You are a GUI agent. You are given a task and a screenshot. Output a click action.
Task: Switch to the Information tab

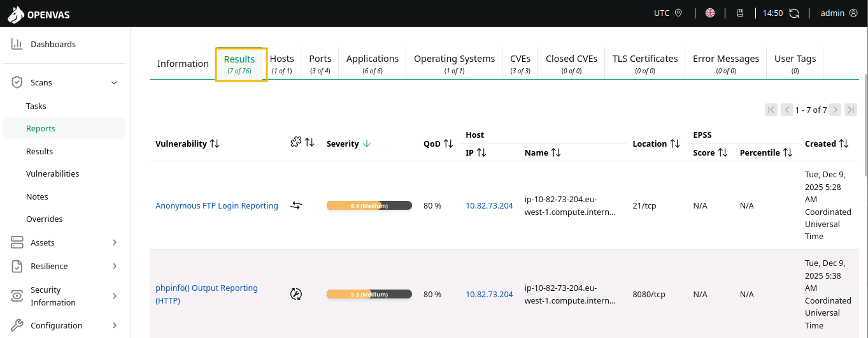click(183, 64)
